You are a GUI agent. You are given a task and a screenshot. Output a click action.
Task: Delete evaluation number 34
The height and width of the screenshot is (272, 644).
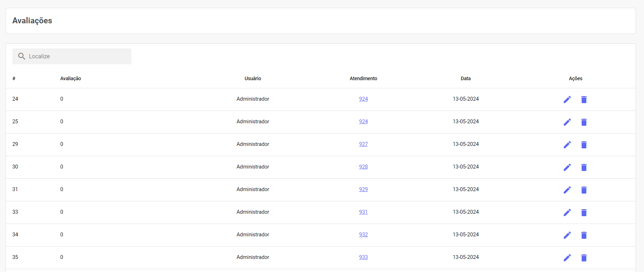click(584, 235)
